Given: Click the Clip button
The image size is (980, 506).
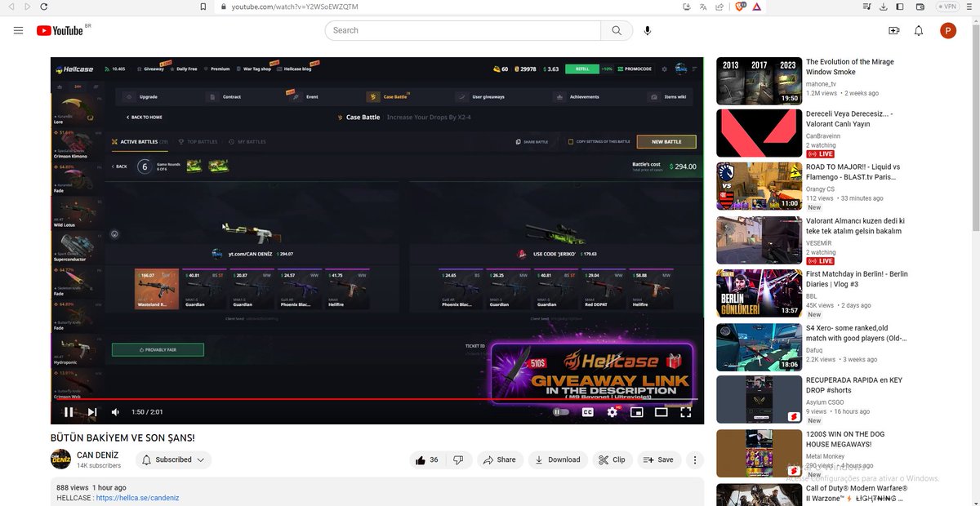Looking at the screenshot, I should click(x=612, y=459).
